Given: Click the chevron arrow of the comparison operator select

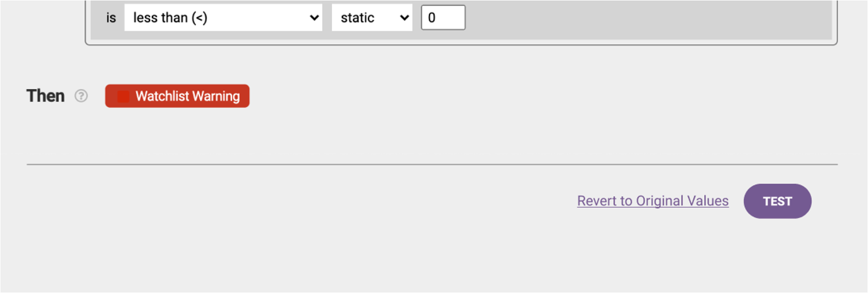Looking at the screenshot, I should (x=314, y=18).
